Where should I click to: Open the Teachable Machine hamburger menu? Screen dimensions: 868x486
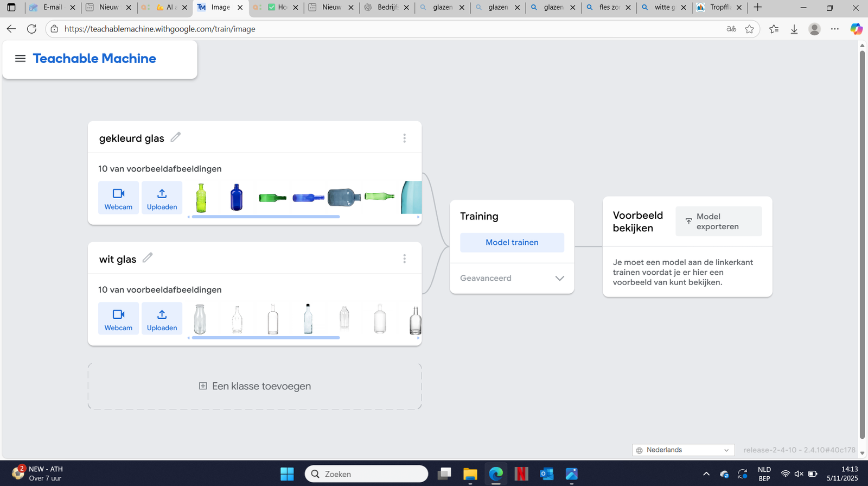click(20, 59)
